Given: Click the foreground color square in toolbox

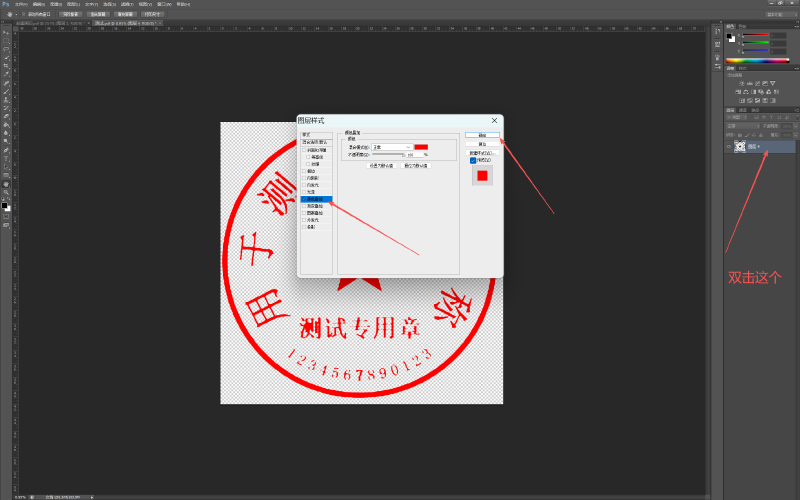Looking at the screenshot, I should (x=4, y=205).
